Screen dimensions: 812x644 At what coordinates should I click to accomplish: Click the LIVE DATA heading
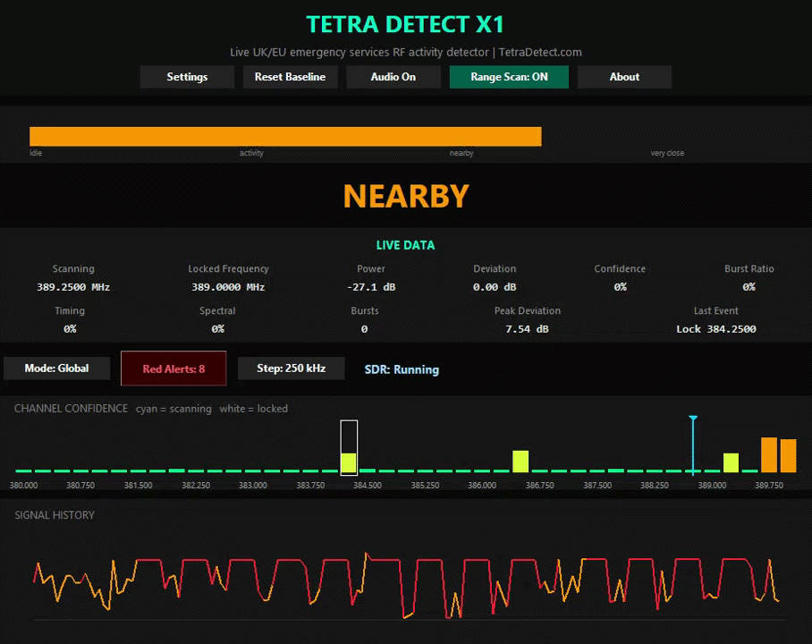point(405,246)
